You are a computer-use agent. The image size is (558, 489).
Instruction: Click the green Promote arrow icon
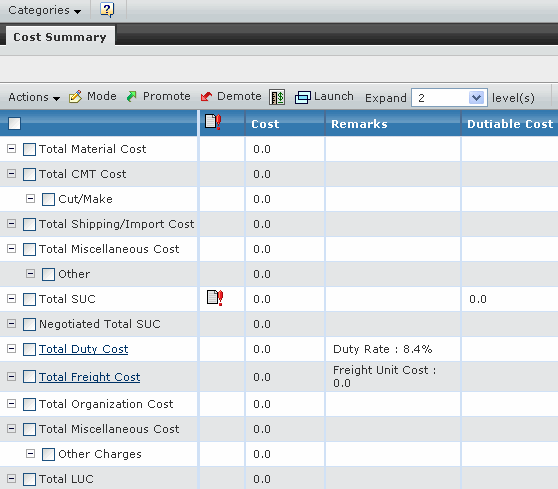(x=132, y=96)
